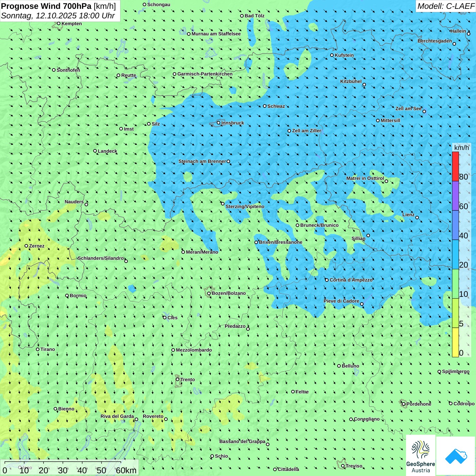Select the lime 5–10 km/h legend swatch
The height and width of the screenshot is (476, 476).
tap(455, 313)
